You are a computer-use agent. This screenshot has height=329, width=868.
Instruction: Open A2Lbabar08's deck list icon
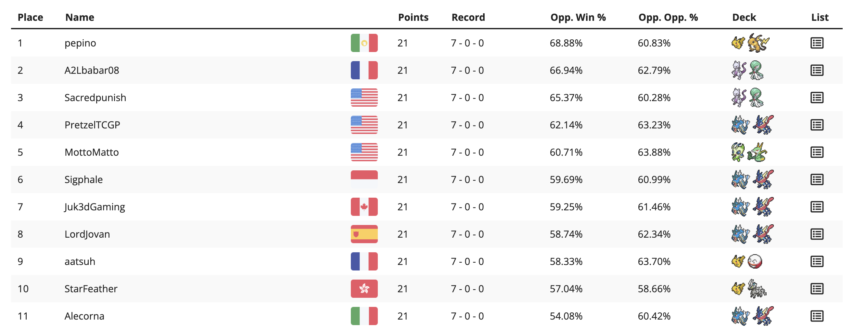coord(817,70)
